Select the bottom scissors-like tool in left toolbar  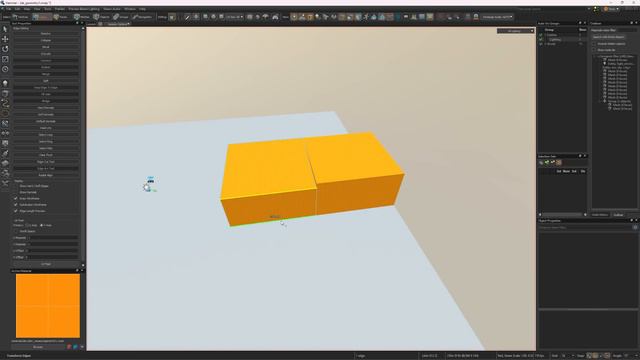pos(5,183)
